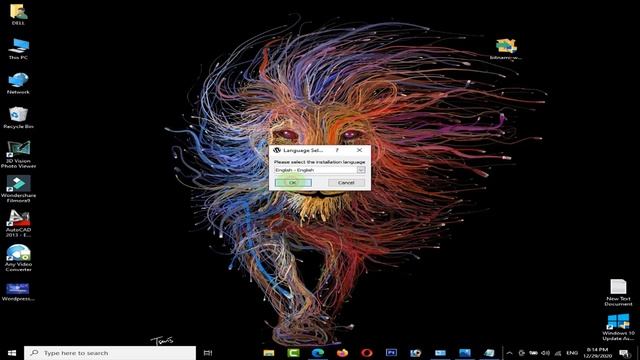The image size is (640, 360).
Task: Select the Windows 10 Update Assistant icon
Action: (618, 327)
